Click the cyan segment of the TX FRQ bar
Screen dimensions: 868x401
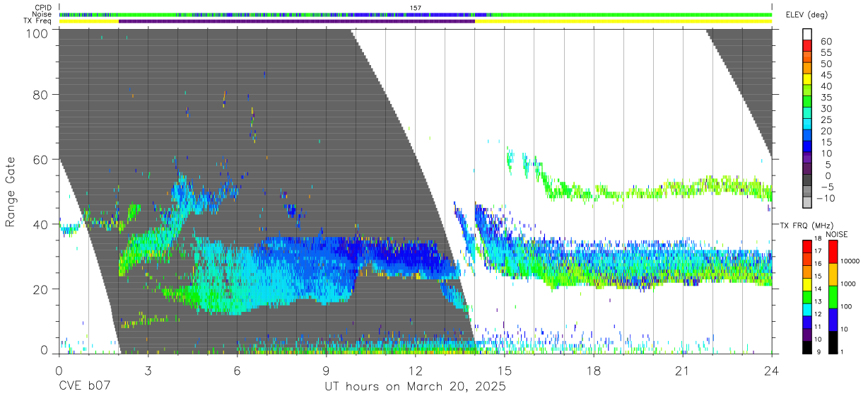[x=807, y=309]
